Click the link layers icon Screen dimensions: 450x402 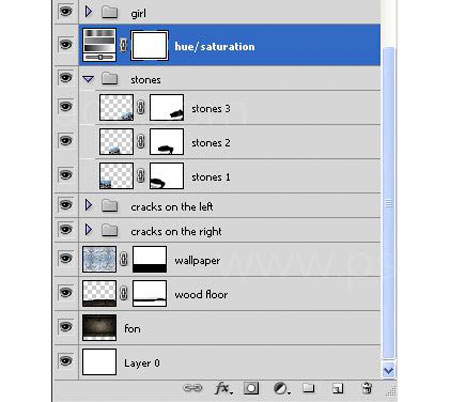[x=193, y=388]
